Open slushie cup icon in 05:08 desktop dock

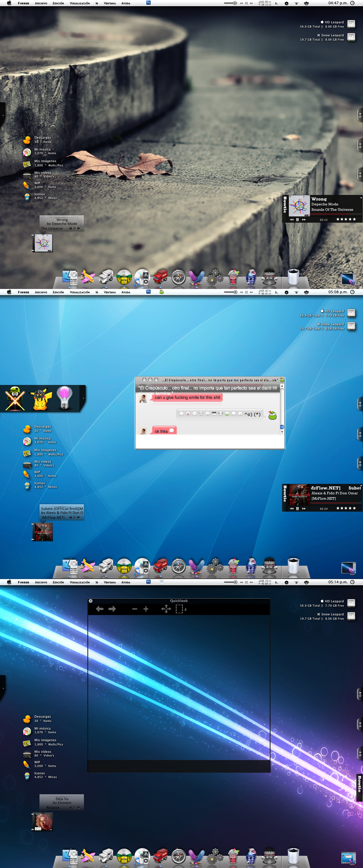tap(233, 566)
